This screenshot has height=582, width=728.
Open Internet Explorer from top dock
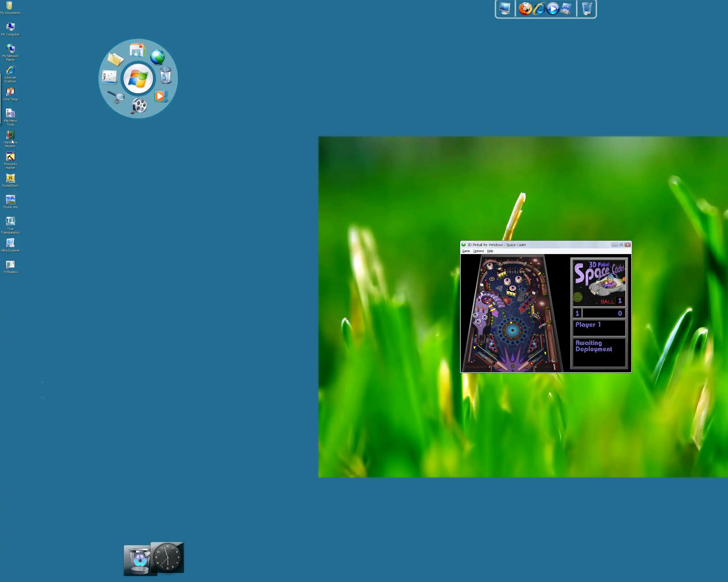coord(539,9)
